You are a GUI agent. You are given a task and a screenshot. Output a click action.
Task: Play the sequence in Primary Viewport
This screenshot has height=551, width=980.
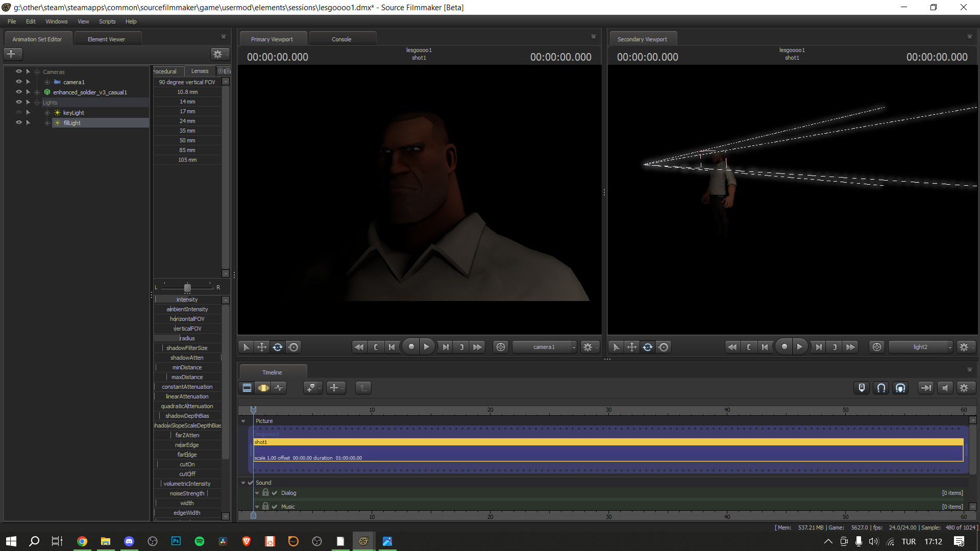click(427, 347)
